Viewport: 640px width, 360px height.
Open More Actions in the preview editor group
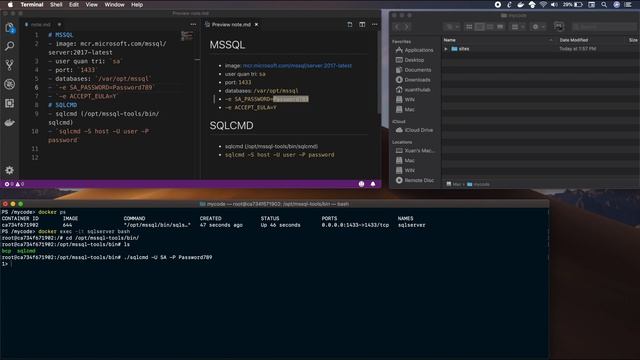click(x=375, y=24)
